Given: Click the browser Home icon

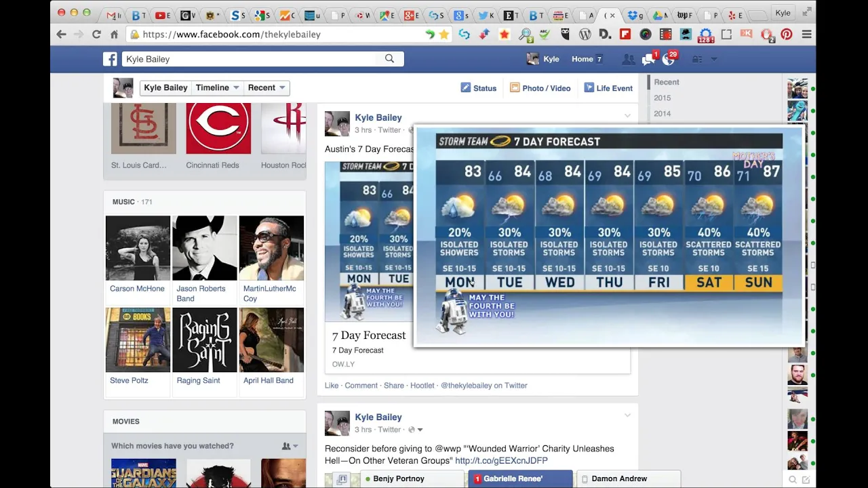Looking at the screenshot, I should pos(114,34).
